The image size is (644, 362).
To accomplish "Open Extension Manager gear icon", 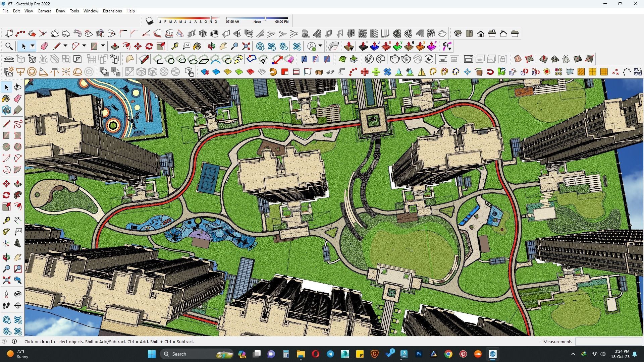I will click(x=297, y=46).
